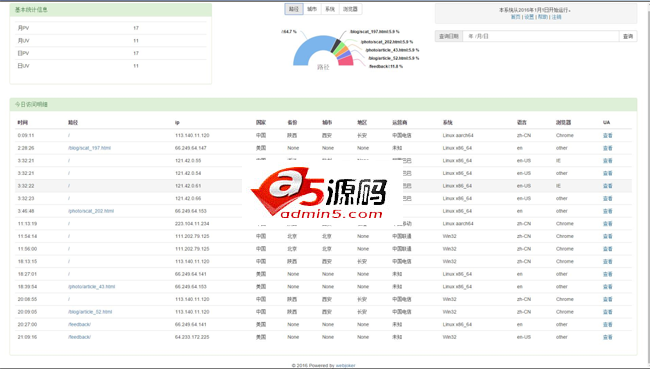View UA for the 20:08:55 row
This screenshot has height=369, width=650.
point(608,299)
